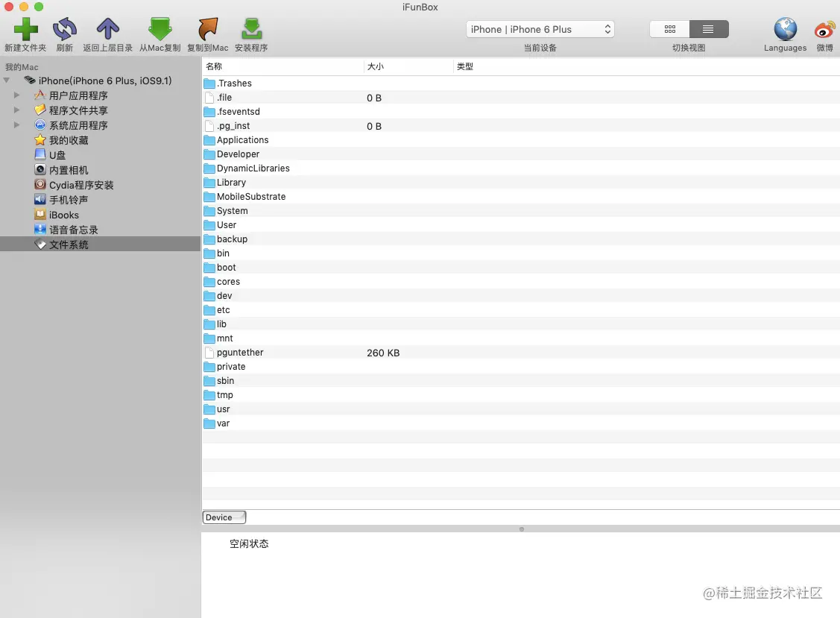
Task: Expand the 用户应用程序 tree node
Action: point(16,95)
